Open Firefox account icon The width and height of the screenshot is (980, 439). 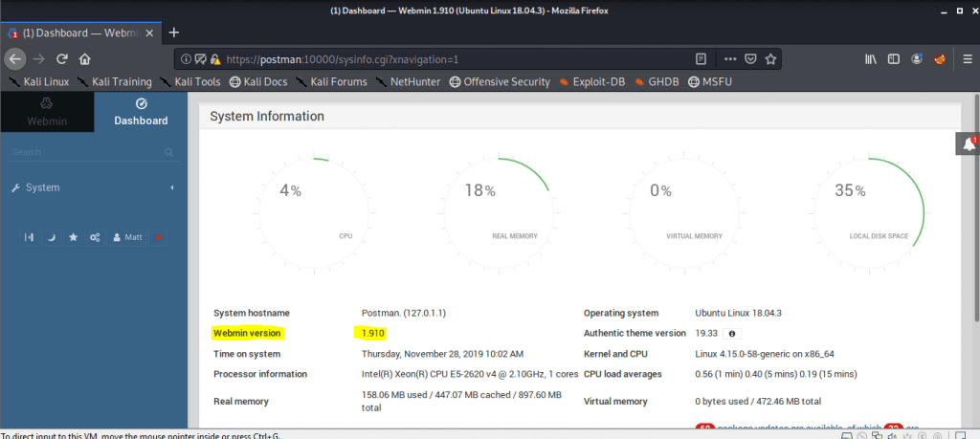[917, 59]
